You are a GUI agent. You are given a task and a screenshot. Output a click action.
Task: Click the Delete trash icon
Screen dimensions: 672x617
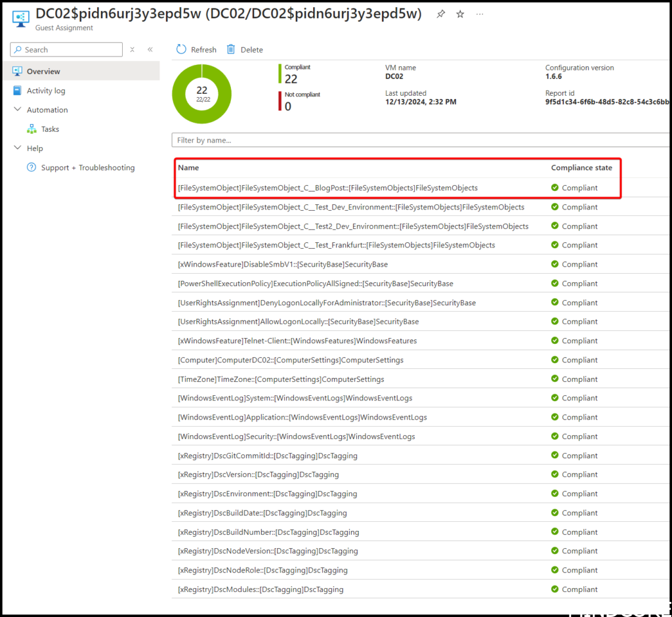tap(231, 49)
